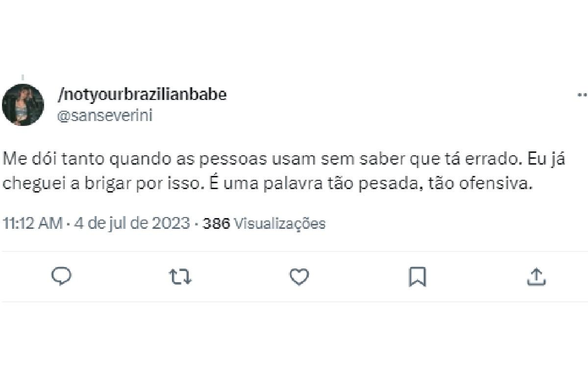Image resolution: width=588 pixels, height=392 pixels.
Task: Open the profile picture of /notyourbrazilianbabe
Action: pyautogui.click(x=23, y=105)
